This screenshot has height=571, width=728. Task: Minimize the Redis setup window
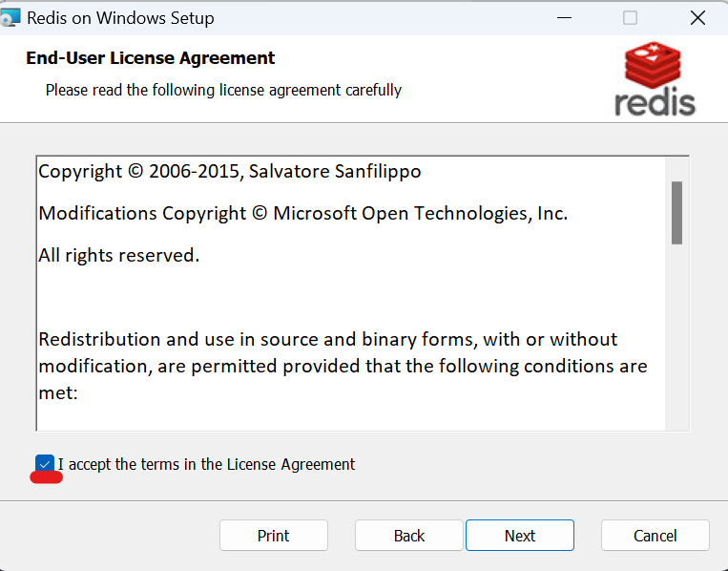click(x=564, y=17)
